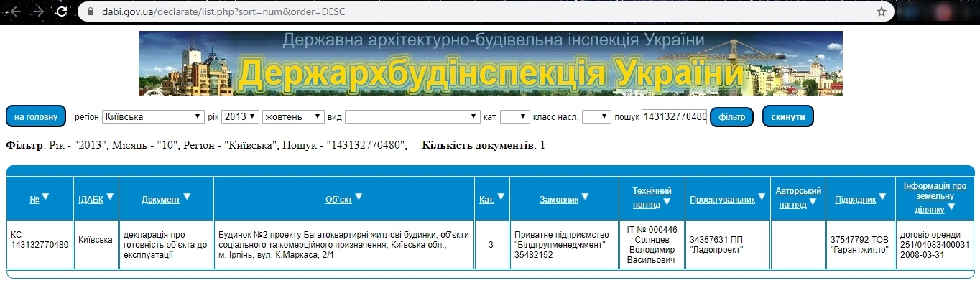
Task: Sort by Кат. column header link
Action: (x=486, y=200)
